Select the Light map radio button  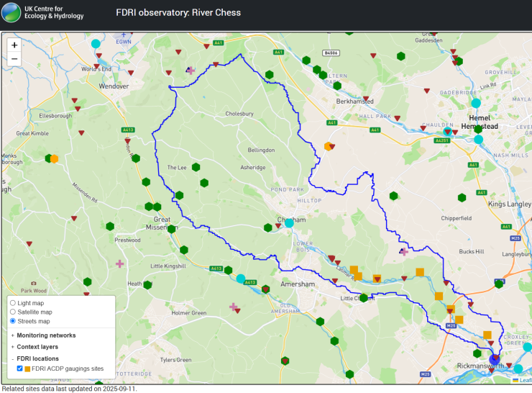point(13,303)
